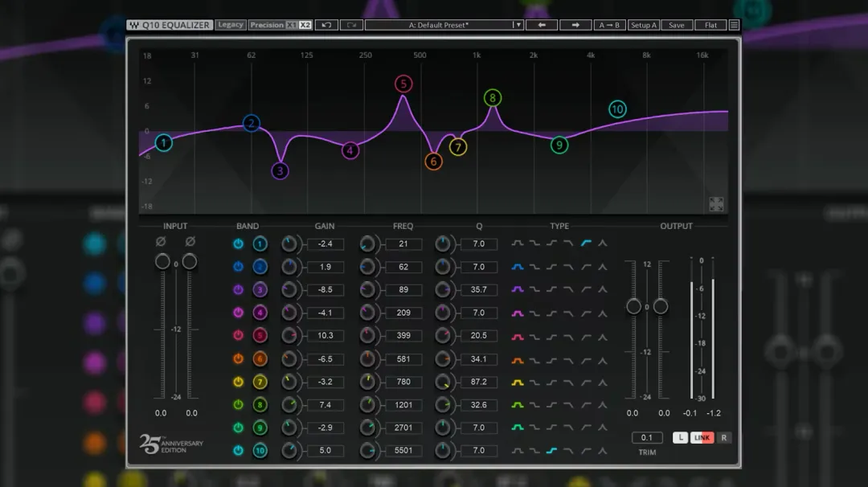The image size is (868, 487).
Task: Open the hamburger menu icon
Action: point(734,25)
